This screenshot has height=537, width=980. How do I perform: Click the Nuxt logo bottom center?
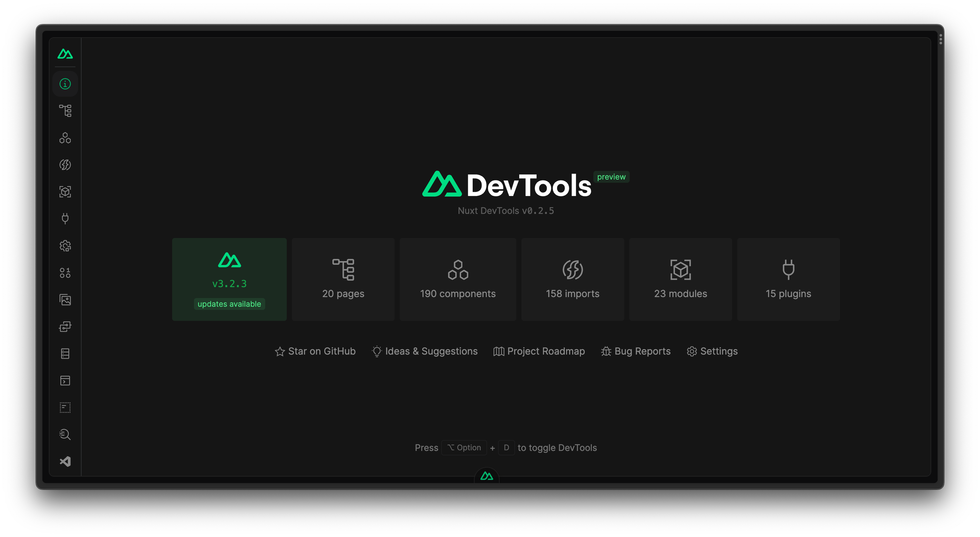(486, 475)
